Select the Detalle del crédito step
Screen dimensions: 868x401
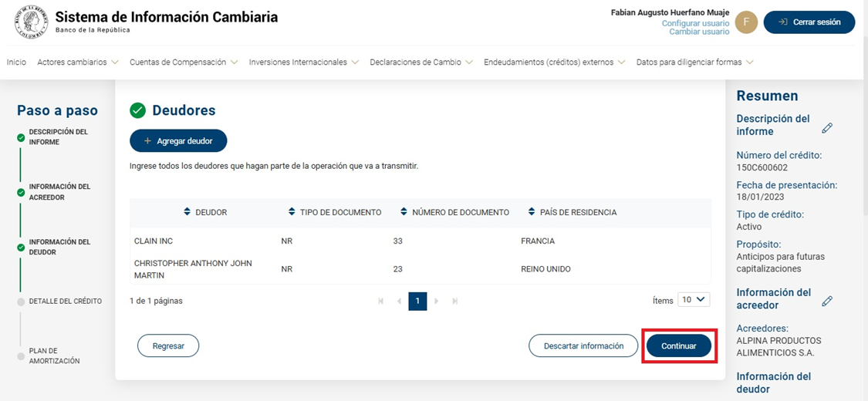[x=65, y=302]
